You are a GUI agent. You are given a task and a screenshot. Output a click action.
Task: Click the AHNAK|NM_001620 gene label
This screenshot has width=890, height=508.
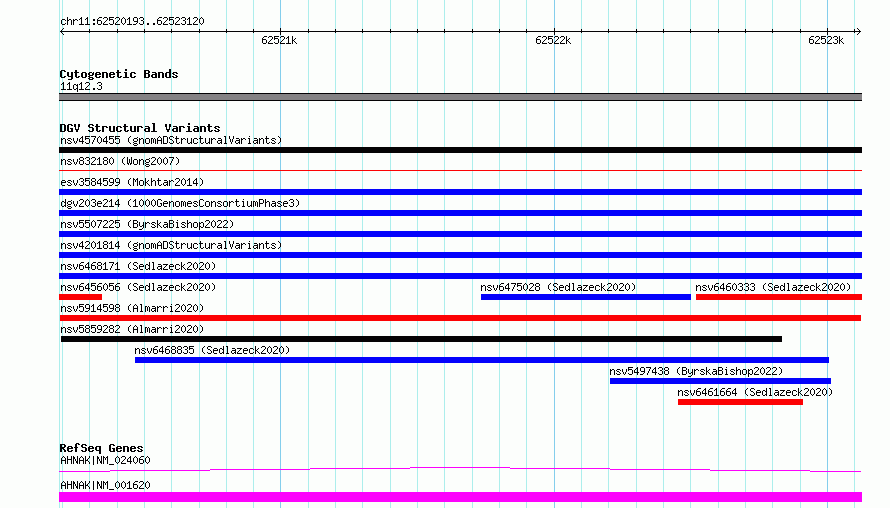click(x=106, y=485)
